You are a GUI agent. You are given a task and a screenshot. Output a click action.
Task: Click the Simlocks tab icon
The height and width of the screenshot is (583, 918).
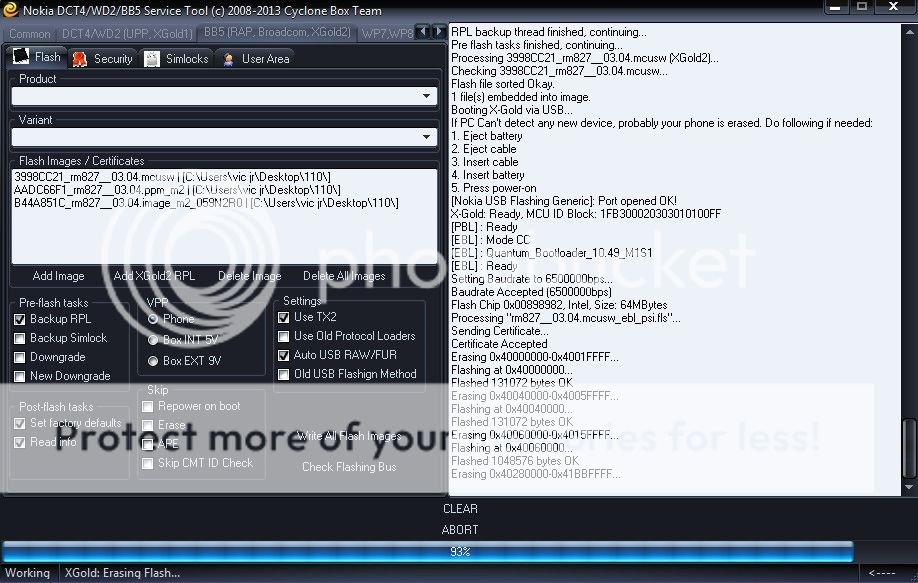[152, 59]
